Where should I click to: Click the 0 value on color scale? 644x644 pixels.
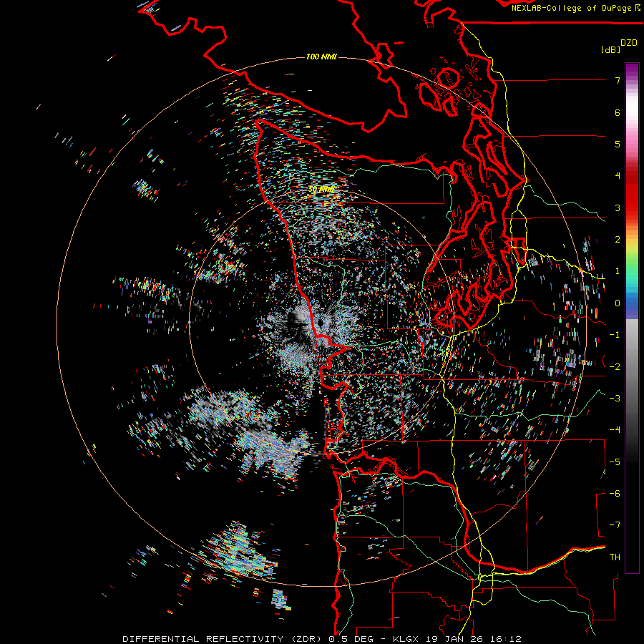click(x=618, y=303)
